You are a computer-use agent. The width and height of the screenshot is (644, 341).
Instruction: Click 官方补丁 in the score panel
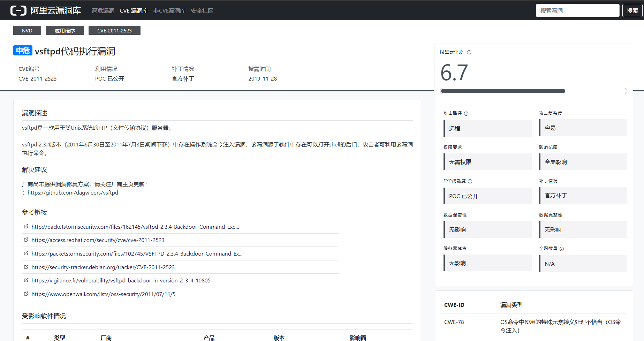583,195
